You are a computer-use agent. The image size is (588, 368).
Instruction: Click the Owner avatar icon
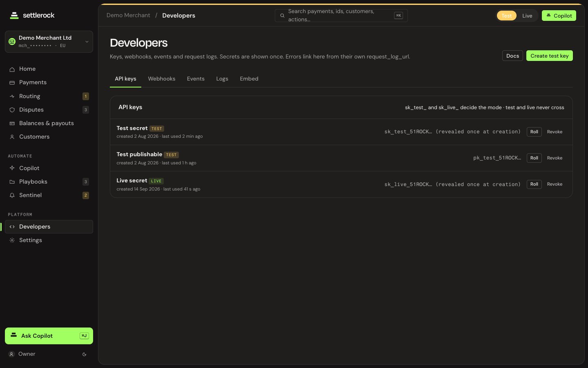12,354
